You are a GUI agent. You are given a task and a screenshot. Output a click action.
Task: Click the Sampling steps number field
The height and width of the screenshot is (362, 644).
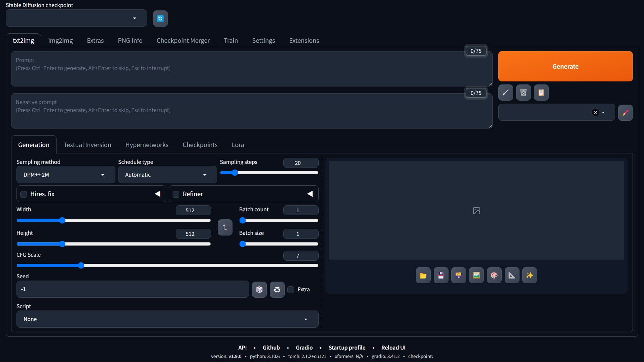pos(301,163)
